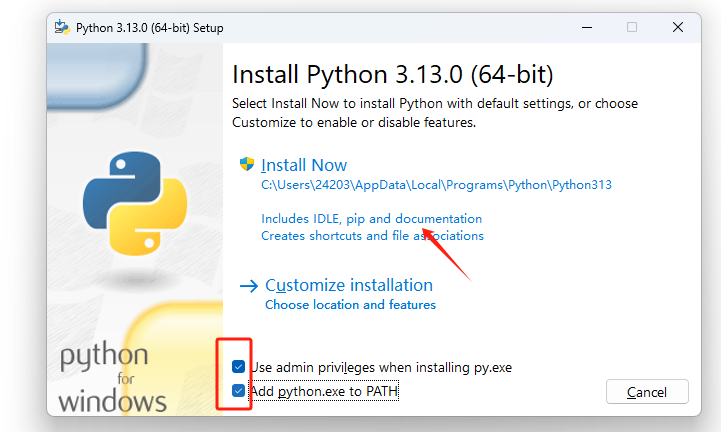Click the 'python for windows' banner text
The image size is (721, 432).
tap(112, 377)
